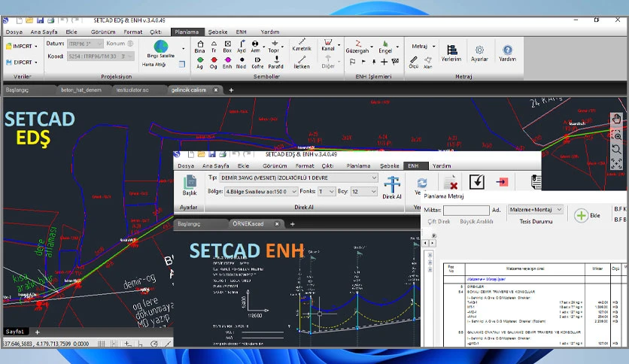The width and height of the screenshot is (629, 364).
Task: Expand the Fonks combo box
Action: (326, 192)
